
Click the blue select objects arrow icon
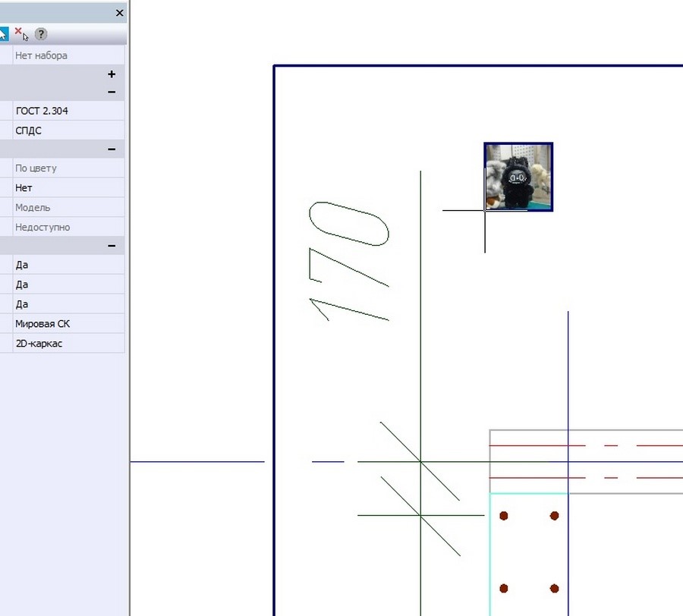(x=3, y=34)
